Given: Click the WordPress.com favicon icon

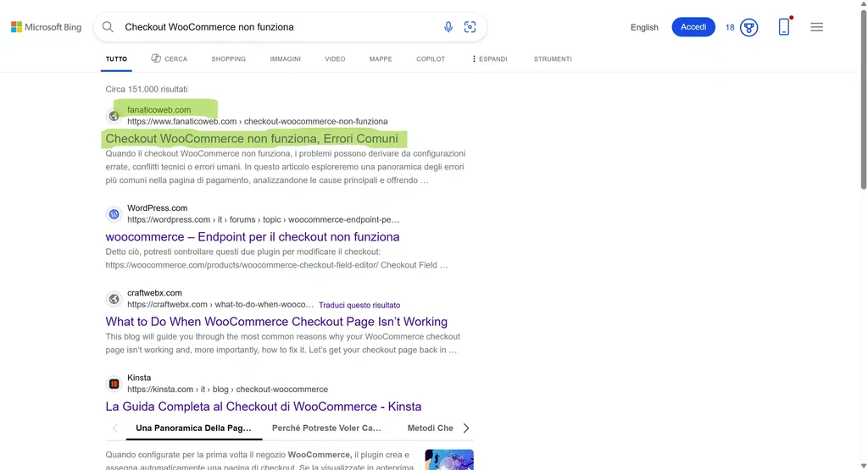Looking at the screenshot, I should tap(114, 214).
